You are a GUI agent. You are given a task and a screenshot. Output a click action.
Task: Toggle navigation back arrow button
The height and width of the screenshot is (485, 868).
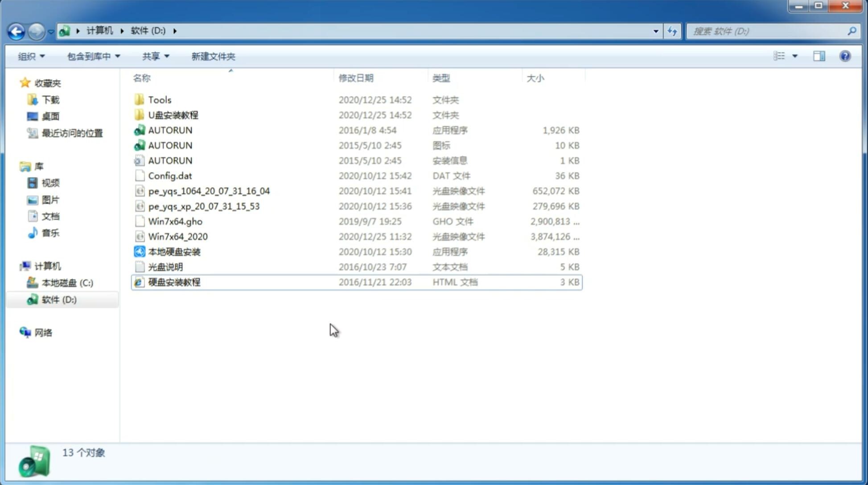(16, 30)
